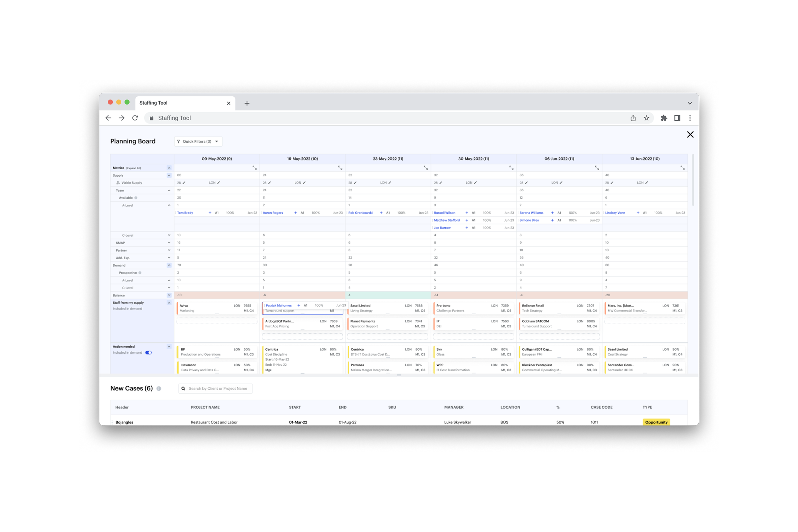Click plus icon next to Tom Brady
The height and width of the screenshot is (532, 798).
210,213
